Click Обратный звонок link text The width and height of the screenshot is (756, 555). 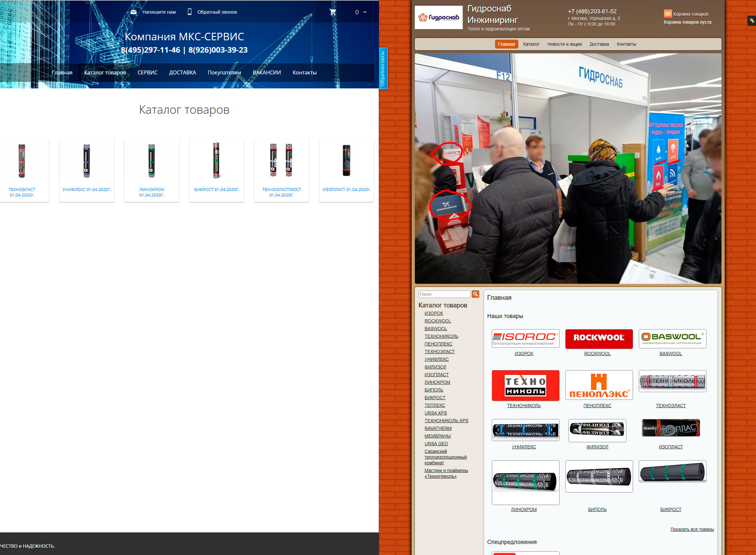[x=217, y=12]
